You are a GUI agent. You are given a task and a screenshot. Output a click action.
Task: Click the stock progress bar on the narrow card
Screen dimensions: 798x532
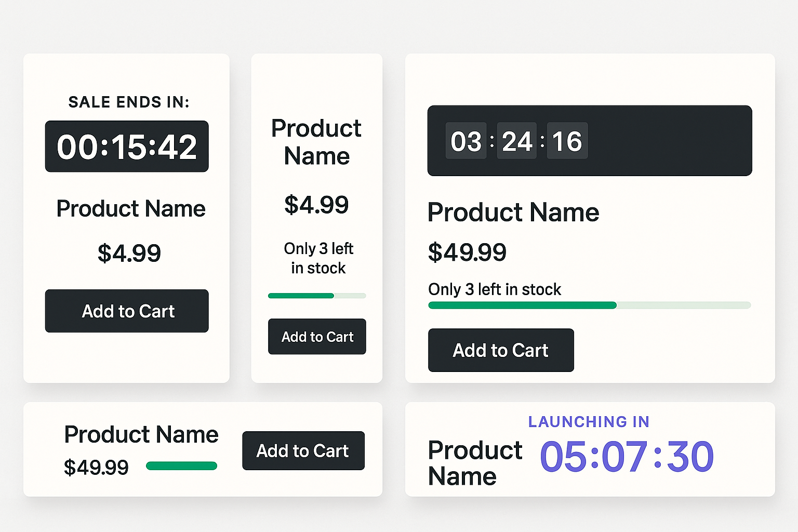pos(316,296)
